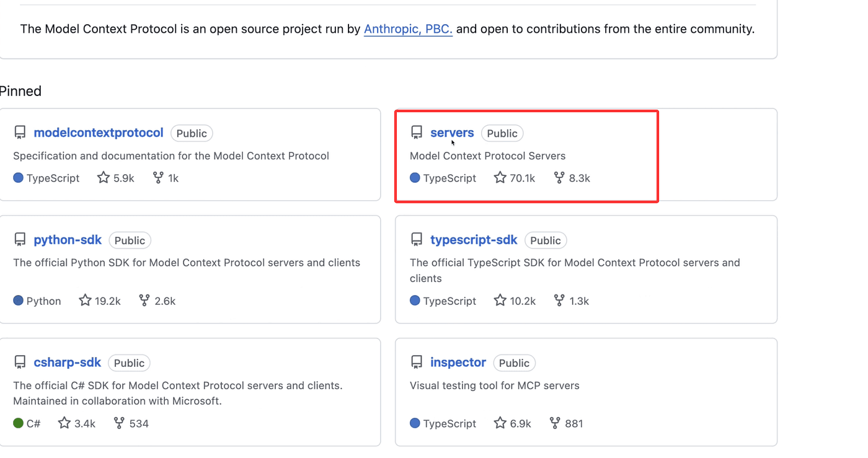The width and height of the screenshot is (868, 458).
Task: Open the inspector repository link
Action: (458, 363)
